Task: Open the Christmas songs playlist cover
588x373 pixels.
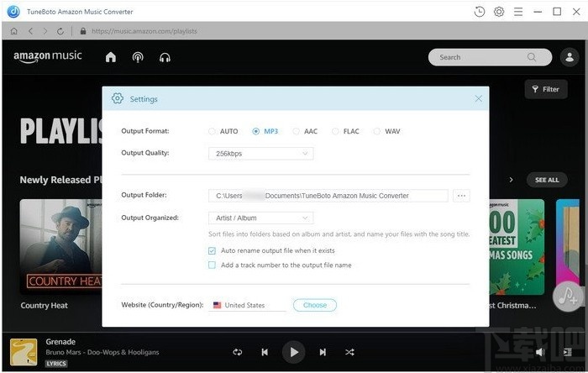Action: 517,247
